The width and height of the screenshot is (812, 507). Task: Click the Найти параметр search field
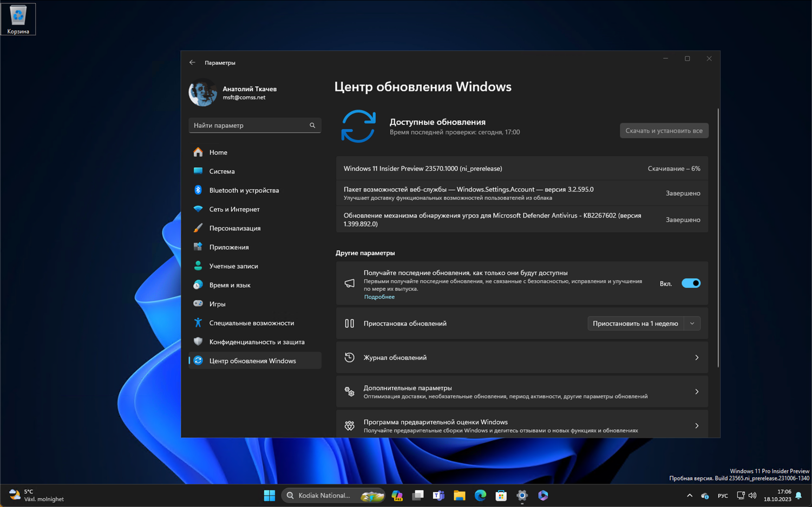254,125
